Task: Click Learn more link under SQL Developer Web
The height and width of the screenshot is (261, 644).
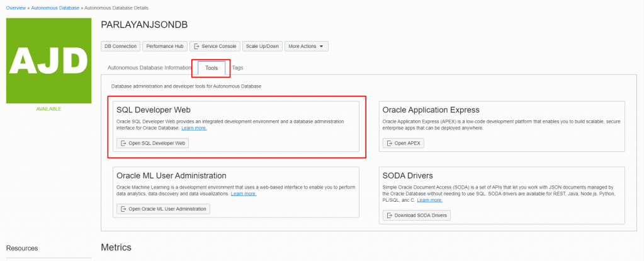Action: (195, 128)
